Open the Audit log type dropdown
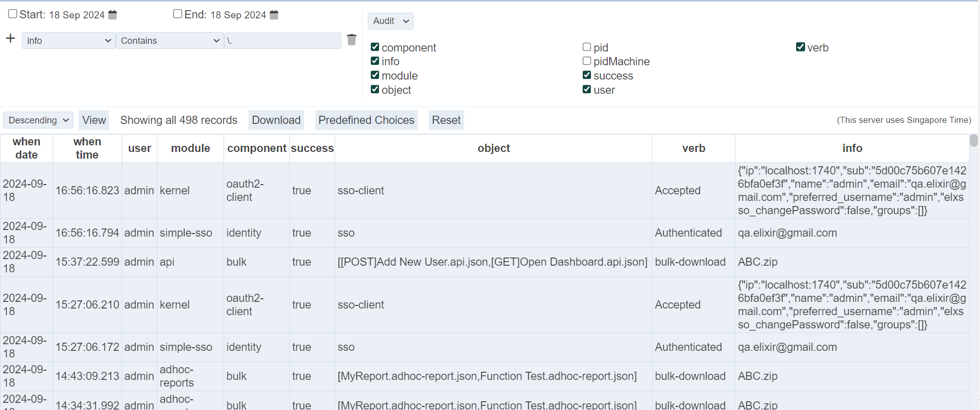Screen dimensions: 980x410 coord(390,21)
